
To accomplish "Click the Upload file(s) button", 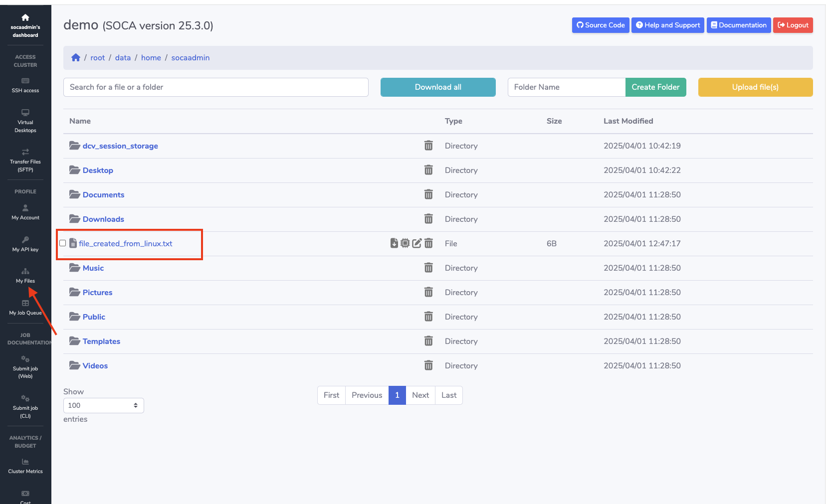I will click(x=755, y=87).
